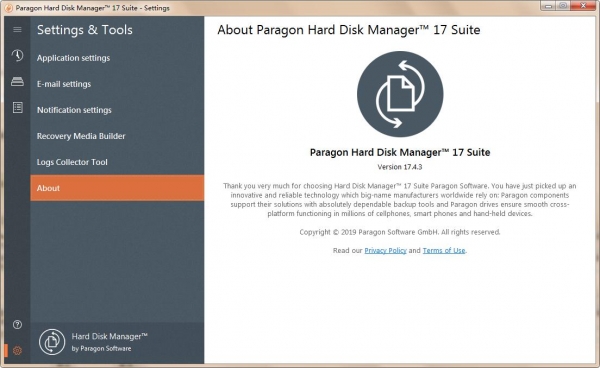Select Notification settings
The image size is (600, 368).
[74, 110]
